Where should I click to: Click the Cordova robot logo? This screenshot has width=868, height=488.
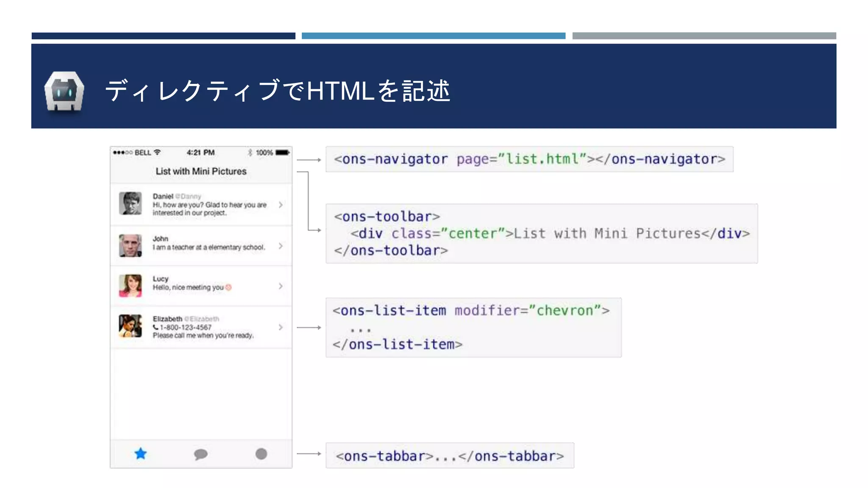[64, 91]
